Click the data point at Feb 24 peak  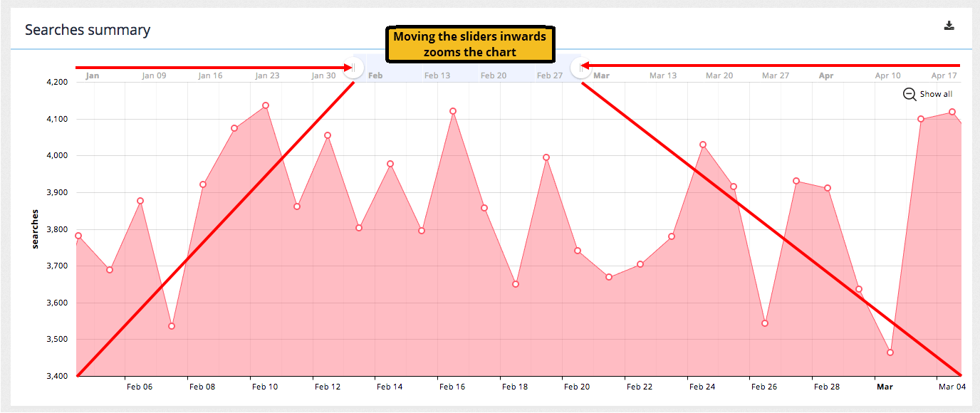coord(703,145)
